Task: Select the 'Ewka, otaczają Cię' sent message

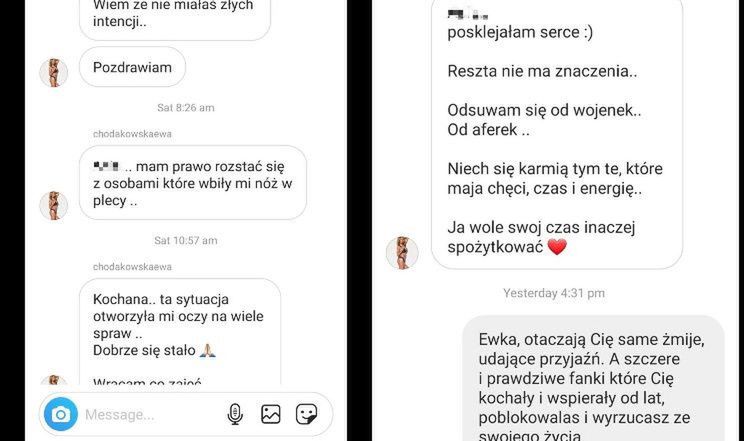Action: (594, 378)
